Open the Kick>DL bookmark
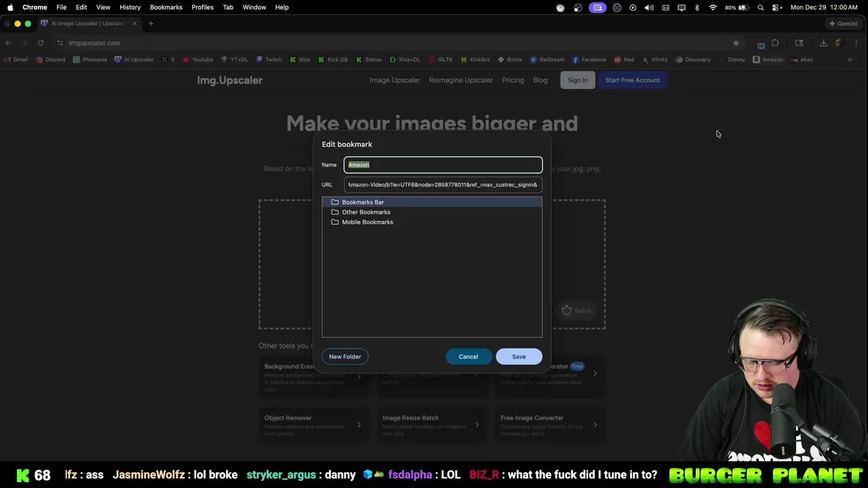 click(x=405, y=60)
